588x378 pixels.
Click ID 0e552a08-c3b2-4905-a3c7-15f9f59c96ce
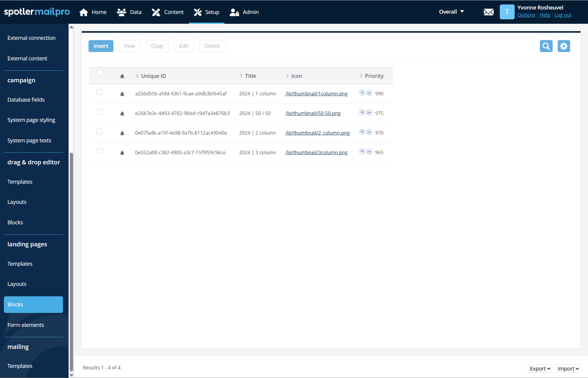tap(180, 152)
